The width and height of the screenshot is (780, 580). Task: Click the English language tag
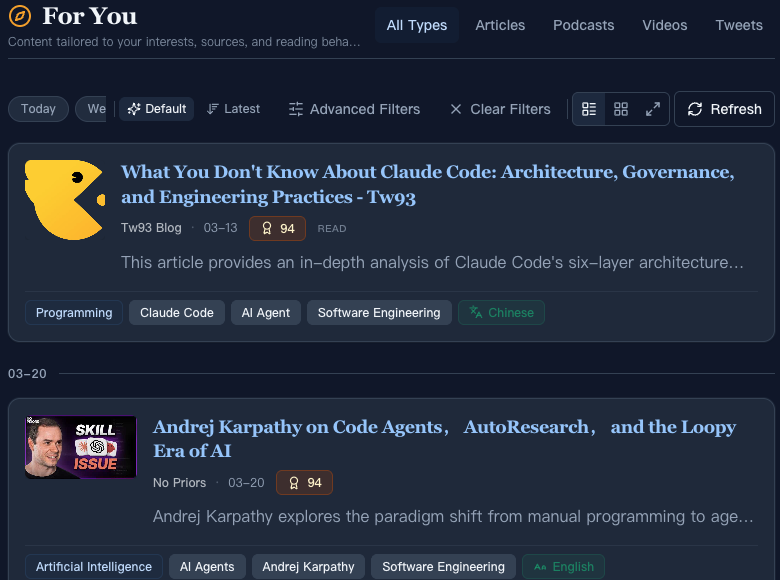coord(564,567)
